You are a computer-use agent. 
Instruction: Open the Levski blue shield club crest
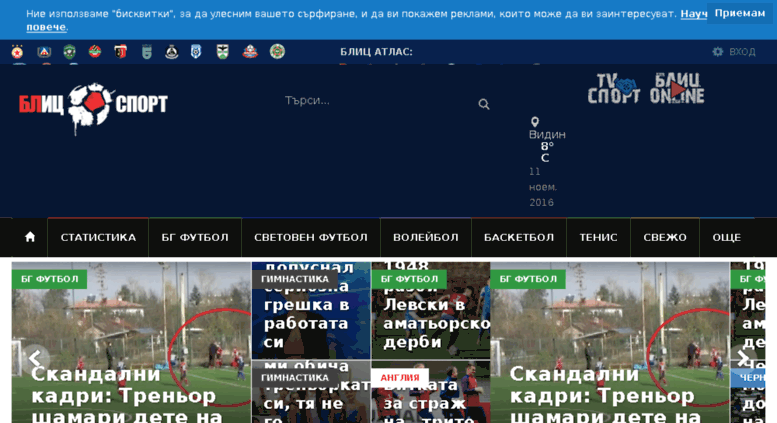coord(44,52)
